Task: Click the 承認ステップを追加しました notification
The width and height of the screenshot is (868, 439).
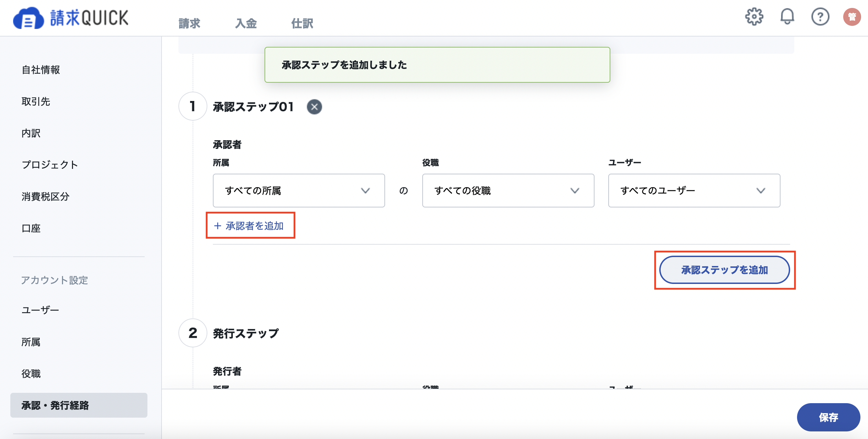Action: pos(437,65)
